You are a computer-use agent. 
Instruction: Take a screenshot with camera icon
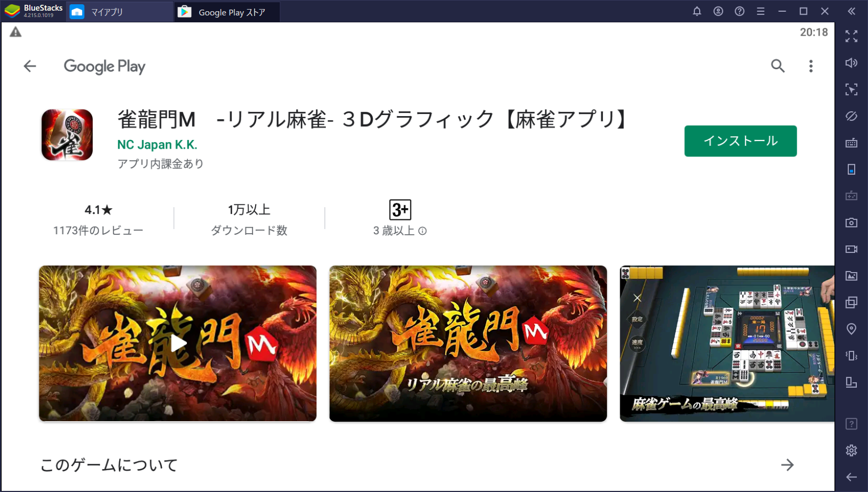[x=851, y=223]
